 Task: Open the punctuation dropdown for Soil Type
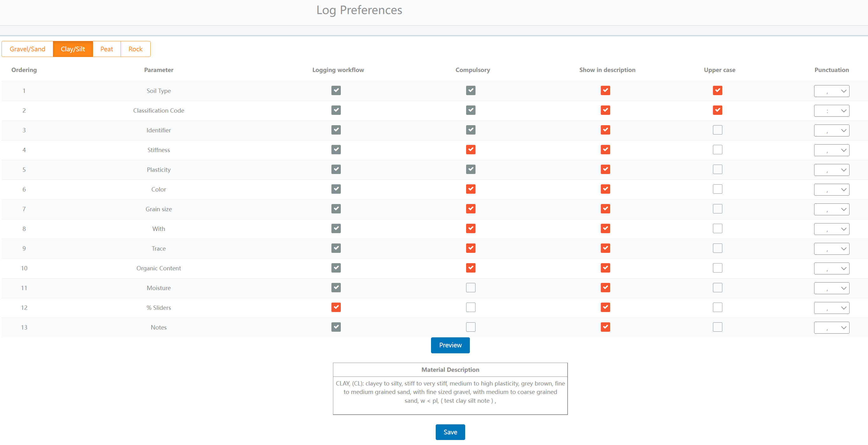(831, 90)
